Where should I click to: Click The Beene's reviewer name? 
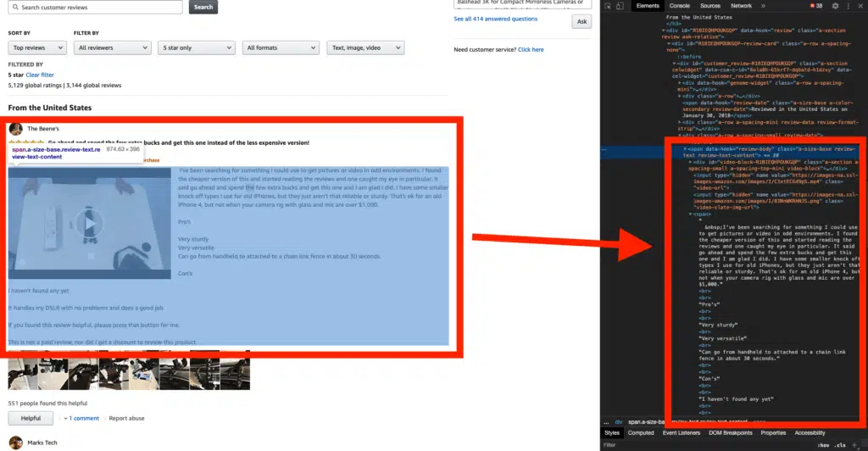tap(43, 129)
